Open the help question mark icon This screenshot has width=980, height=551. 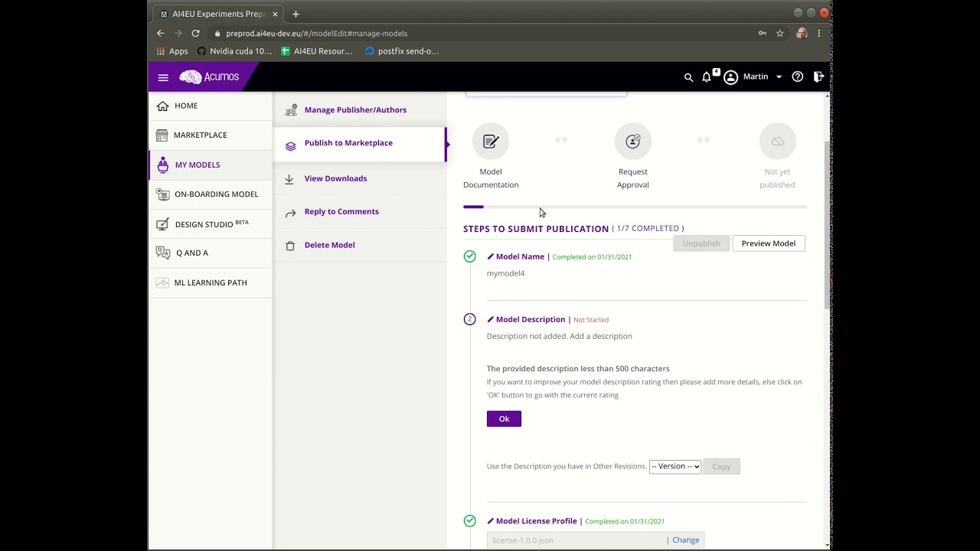click(798, 77)
